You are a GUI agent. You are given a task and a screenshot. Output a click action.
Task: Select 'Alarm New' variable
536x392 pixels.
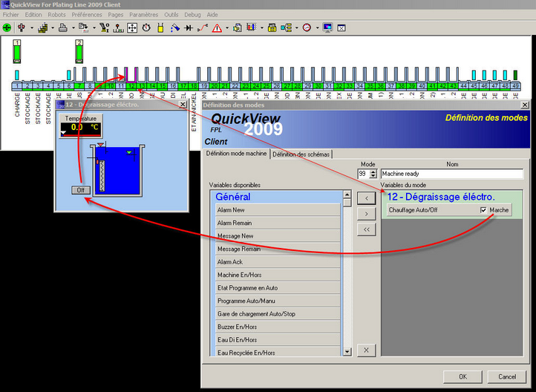pos(278,210)
